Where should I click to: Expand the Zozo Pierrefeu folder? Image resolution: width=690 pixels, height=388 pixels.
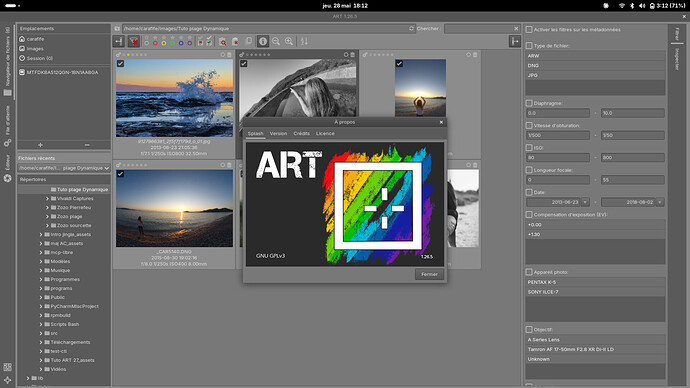point(47,208)
